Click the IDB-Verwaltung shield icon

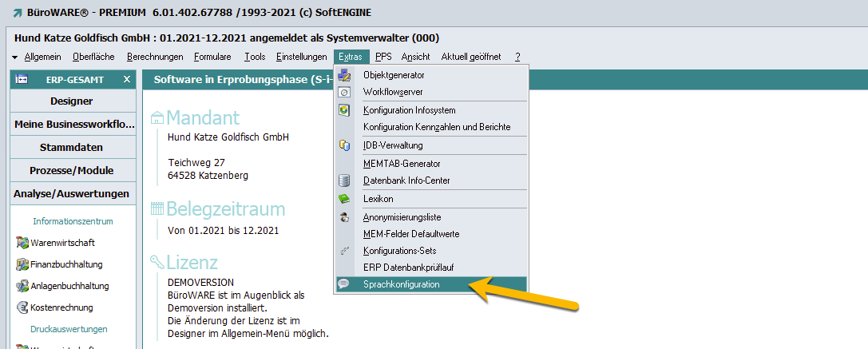click(344, 145)
